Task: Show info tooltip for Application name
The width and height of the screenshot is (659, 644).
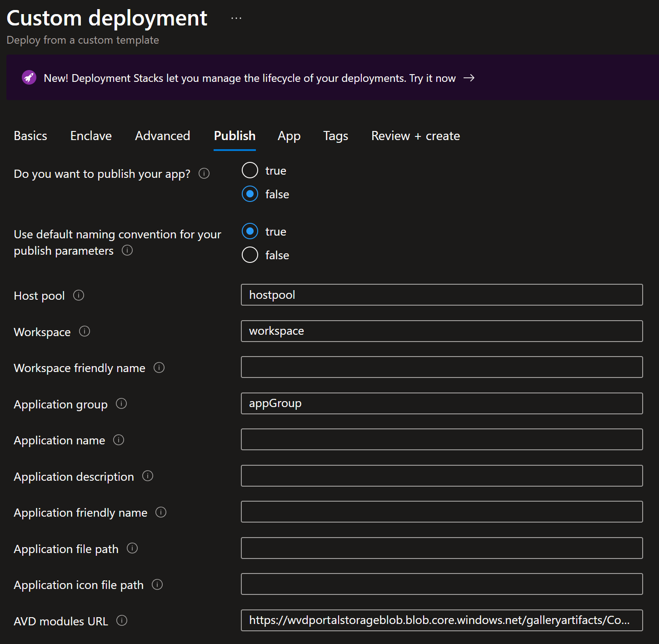Action: click(119, 440)
